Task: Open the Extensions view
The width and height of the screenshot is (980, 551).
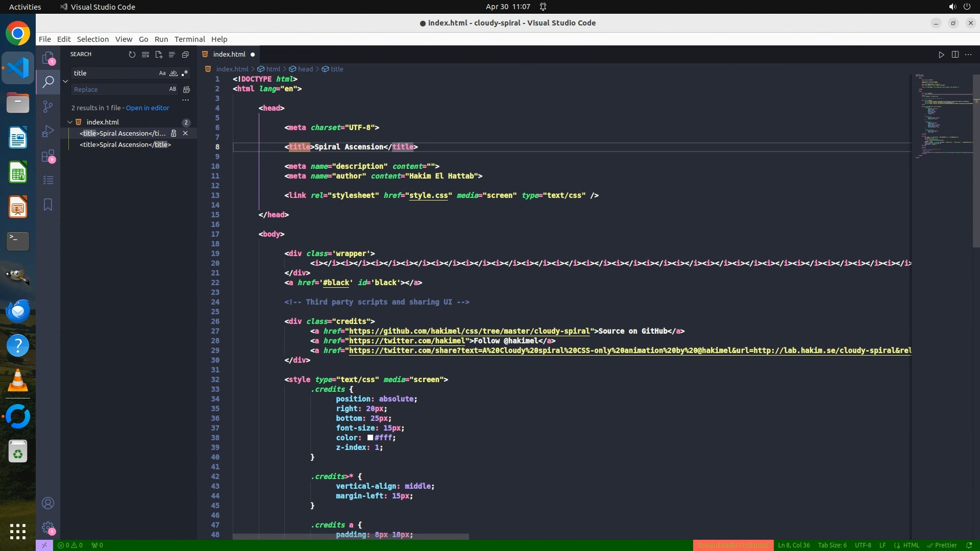Action: click(48, 156)
